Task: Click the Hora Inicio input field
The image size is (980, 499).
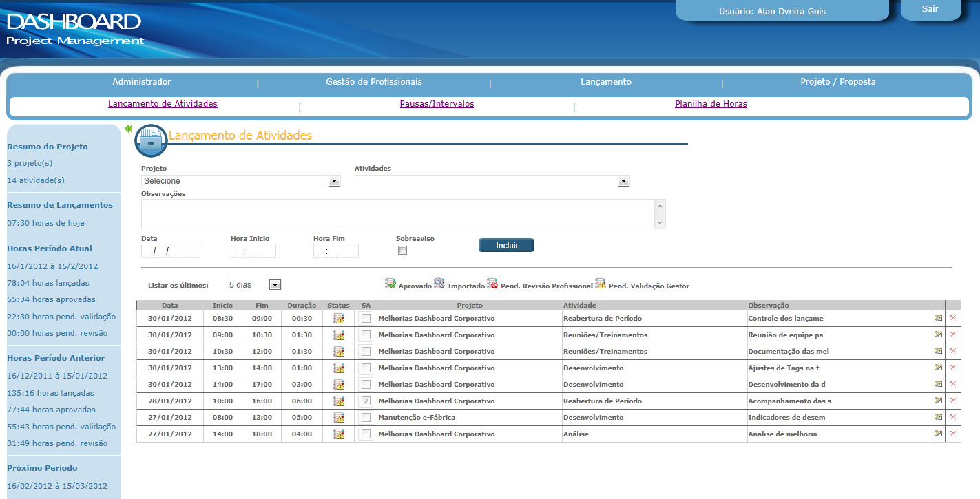Action: pyautogui.click(x=253, y=251)
